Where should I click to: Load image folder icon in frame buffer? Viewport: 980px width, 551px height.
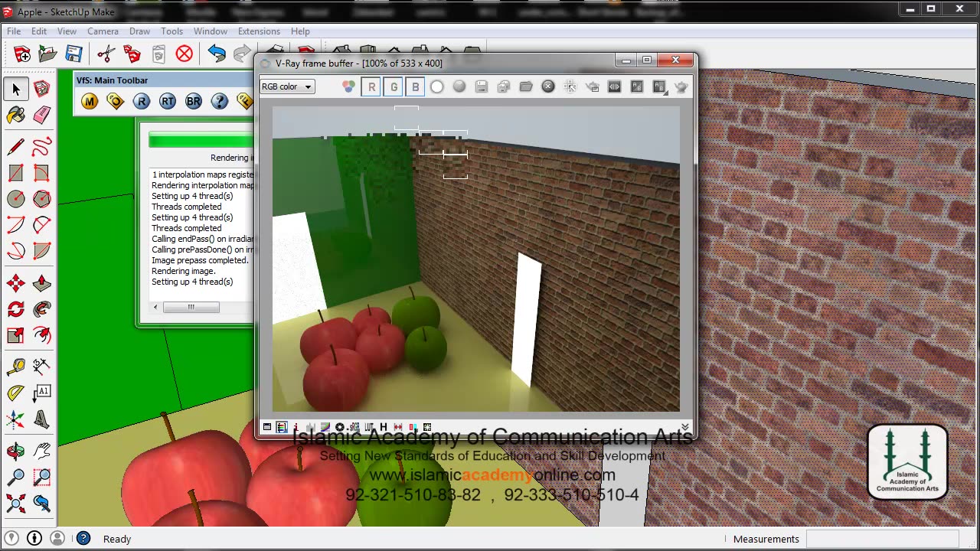[x=526, y=86]
